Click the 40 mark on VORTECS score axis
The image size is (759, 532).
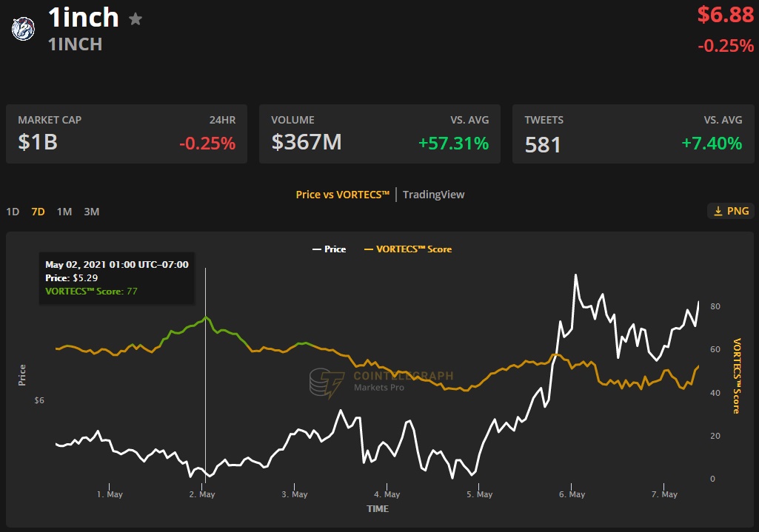coord(715,393)
